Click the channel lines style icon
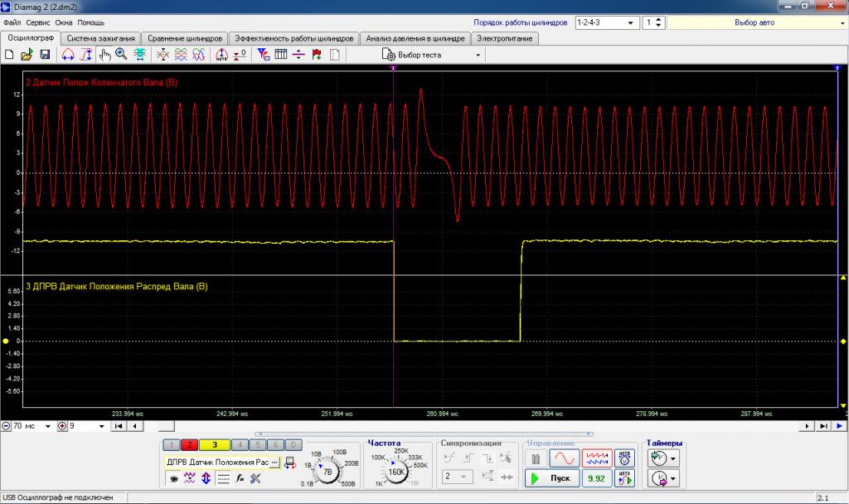The height and width of the screenshot is (504, 849). coord(222,478)
